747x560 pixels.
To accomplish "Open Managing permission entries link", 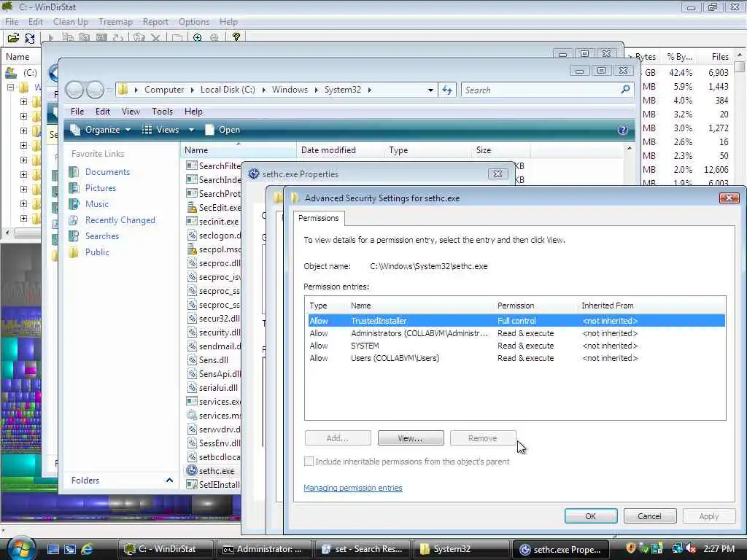I will 352,488.
